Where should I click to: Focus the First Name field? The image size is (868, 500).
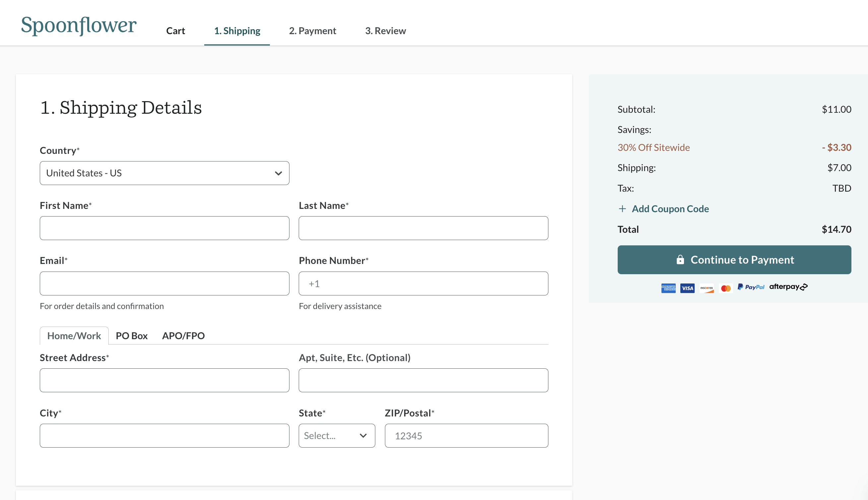(164, 228)
